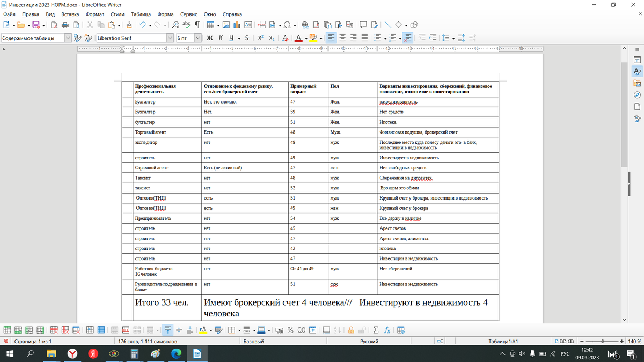Expand the Liberation Serif font name list
Image resolution: width=644 pixels, height=362 pixels.
coord(170,38)
